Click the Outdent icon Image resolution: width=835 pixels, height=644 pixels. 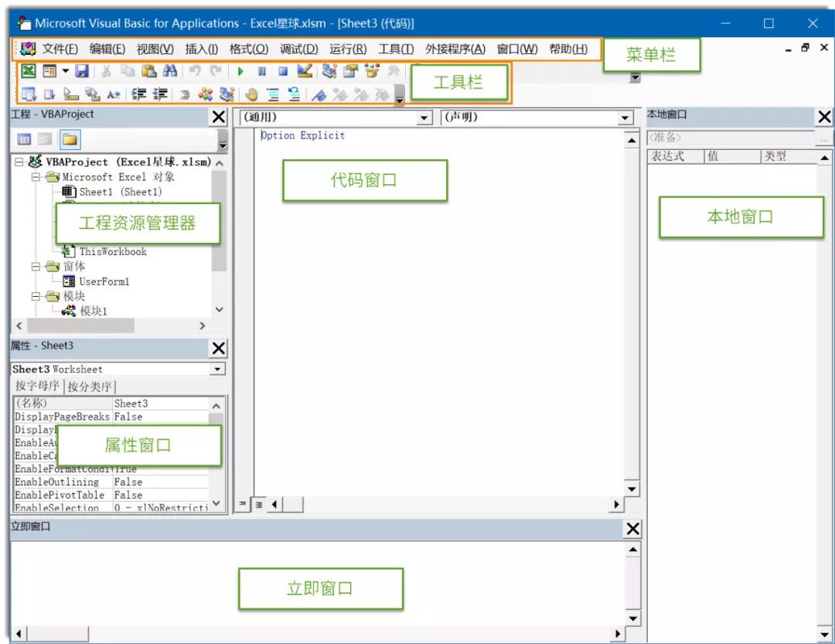[160, 94]
